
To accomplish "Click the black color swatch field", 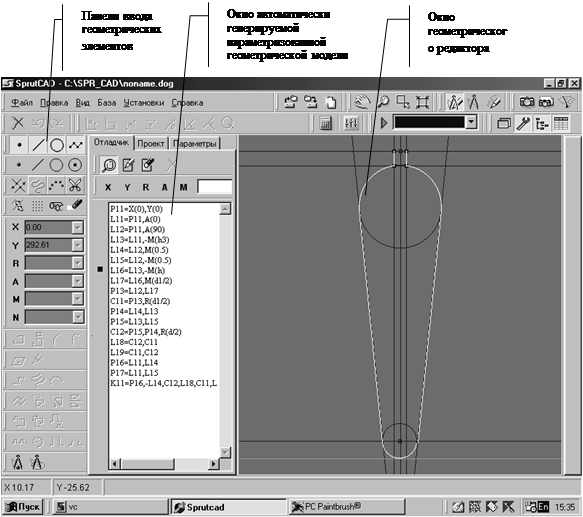I will coord(429,122).
